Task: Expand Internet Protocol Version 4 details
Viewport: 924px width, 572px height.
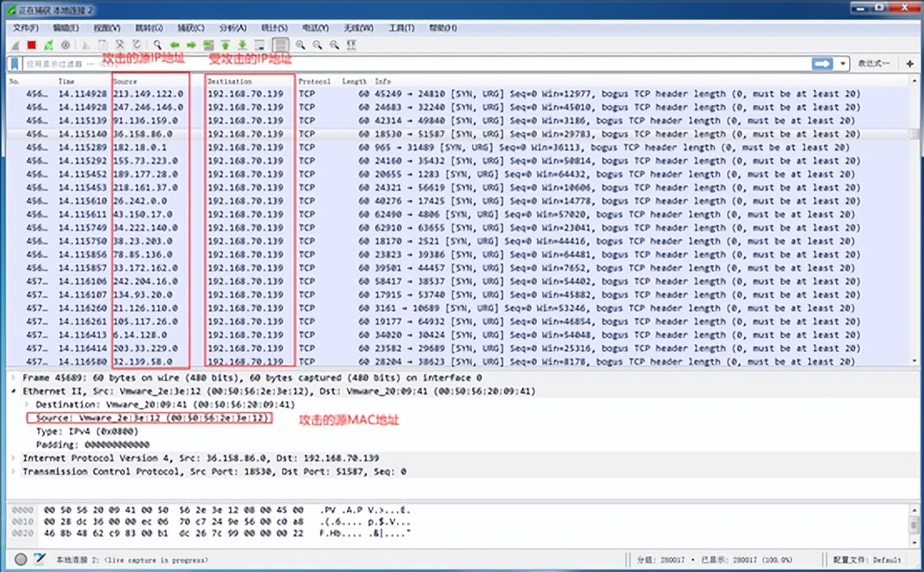Action: (13, 458)
